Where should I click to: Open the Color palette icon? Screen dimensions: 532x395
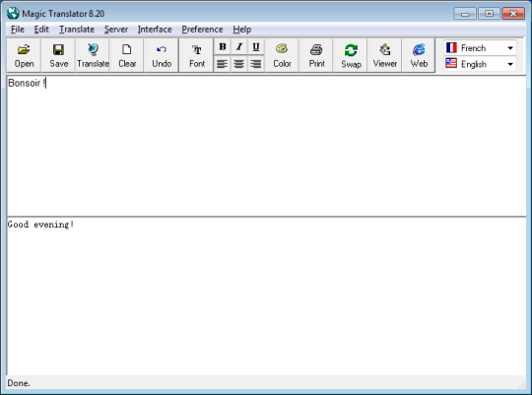(x=282, y=55)
